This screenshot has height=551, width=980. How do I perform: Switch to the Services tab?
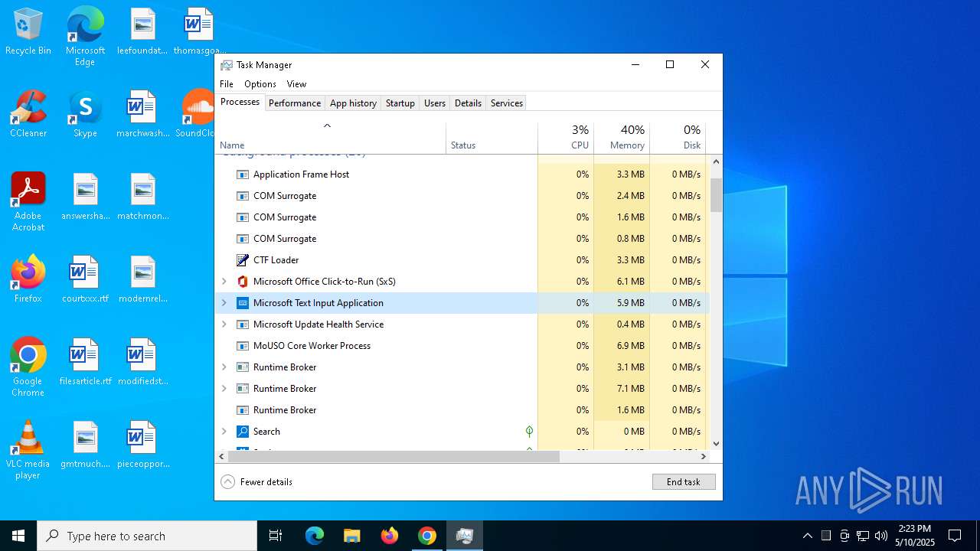pyautogui.click(x=507, y=103)
